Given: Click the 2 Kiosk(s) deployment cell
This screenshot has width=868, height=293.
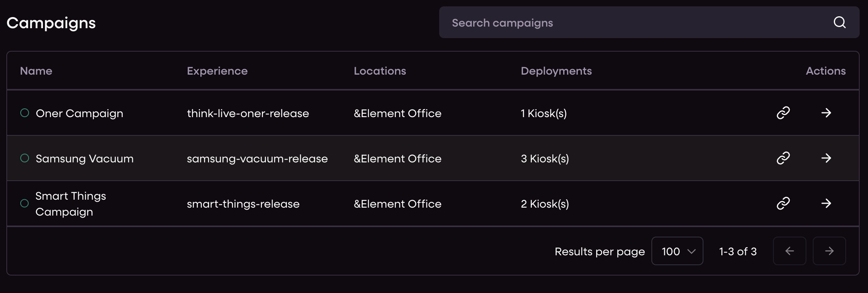Looking at the screenshot, I should [x=545, y=204].
